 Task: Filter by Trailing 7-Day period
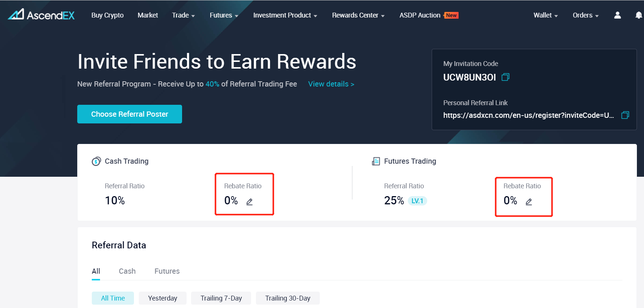point(221,298)
